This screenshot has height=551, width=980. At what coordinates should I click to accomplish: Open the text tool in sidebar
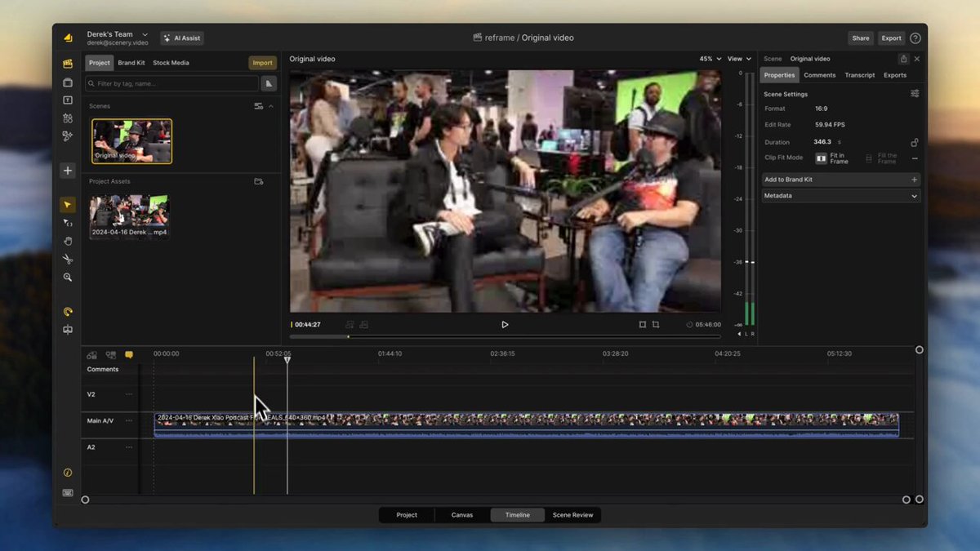68,100
